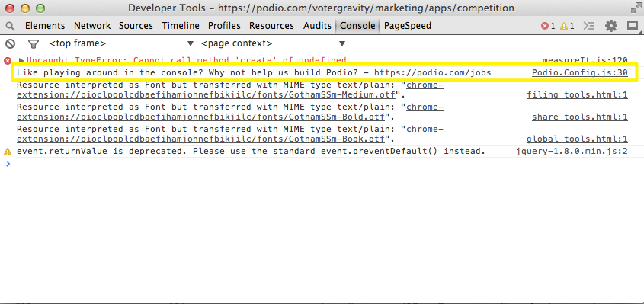The width and height of the screenshot is (644, 304).
Task: Click the red error icon beside TypeError
Action: 8,61
